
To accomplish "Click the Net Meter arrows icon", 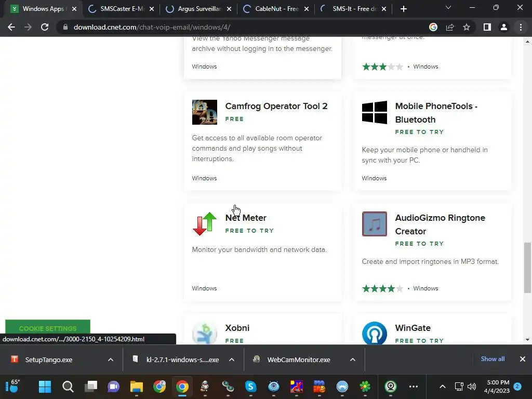I will pos(205,224).
